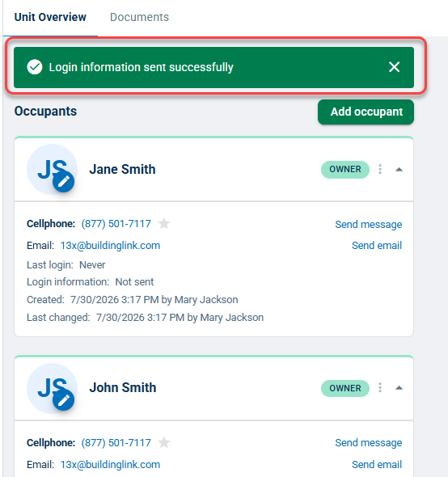This screenshot has height=477, width=448.
Task: Send email to Jane Smith
Action: tap(377, 246)
